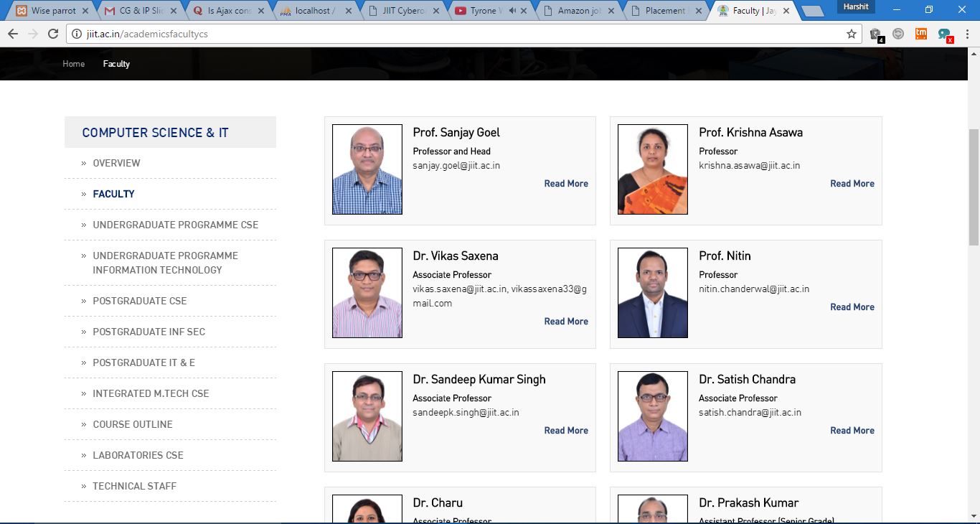Viewport: 980px width, 524px height.
Task: View site information icon in address bar
Action: (x=77, y=34)
